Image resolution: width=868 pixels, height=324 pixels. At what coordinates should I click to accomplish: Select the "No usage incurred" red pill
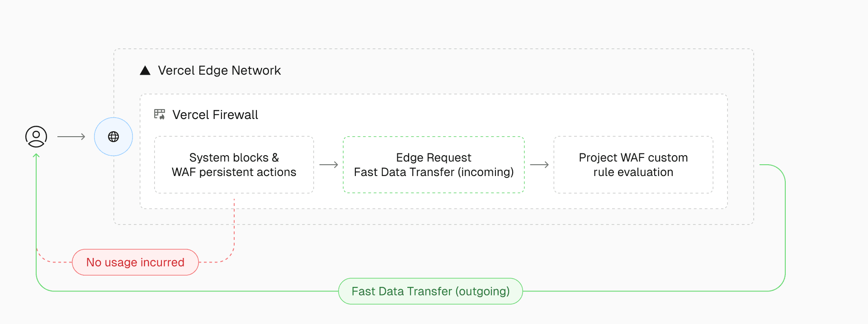pos(135,262)
